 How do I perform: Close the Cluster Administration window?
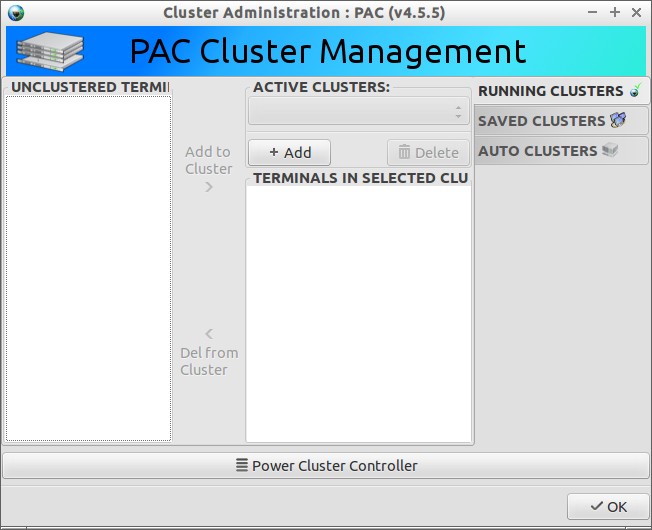[636, 12]
